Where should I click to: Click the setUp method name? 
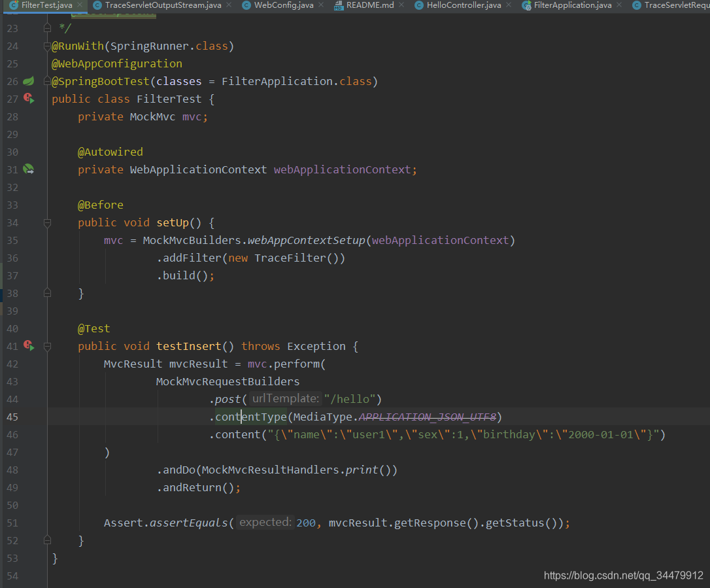pyautogui.click(x=173, y=223)
